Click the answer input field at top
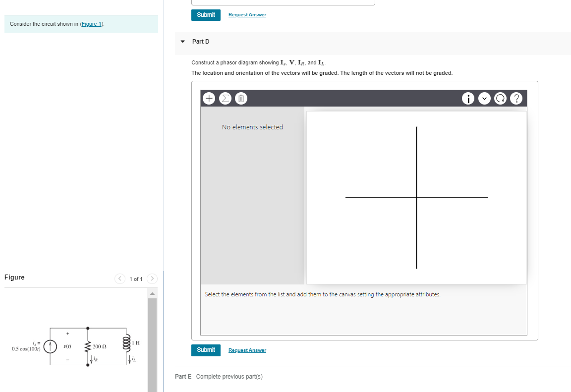The height and width of the screenshot is (392, 571). tap(283, 2)
